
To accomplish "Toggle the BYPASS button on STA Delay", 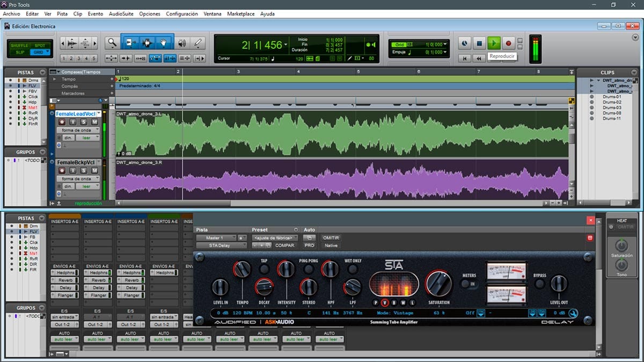I will (540, 283).
